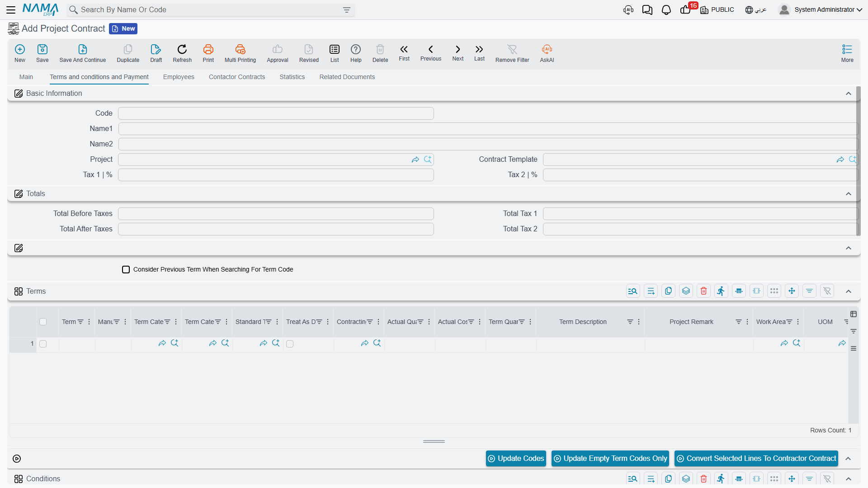Open search bar filter options

(347, 10)
